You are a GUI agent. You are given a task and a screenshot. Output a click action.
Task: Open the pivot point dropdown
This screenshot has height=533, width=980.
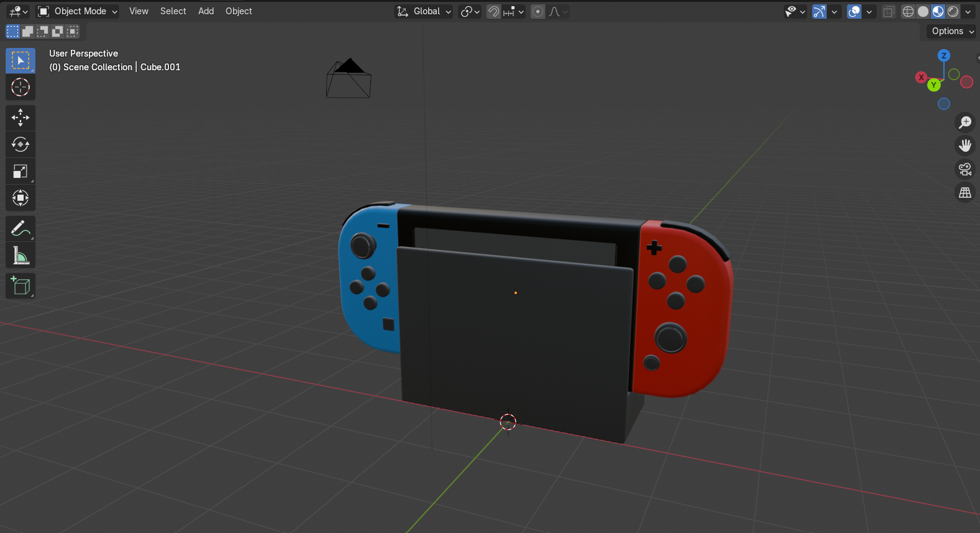(x=470, y=11)
